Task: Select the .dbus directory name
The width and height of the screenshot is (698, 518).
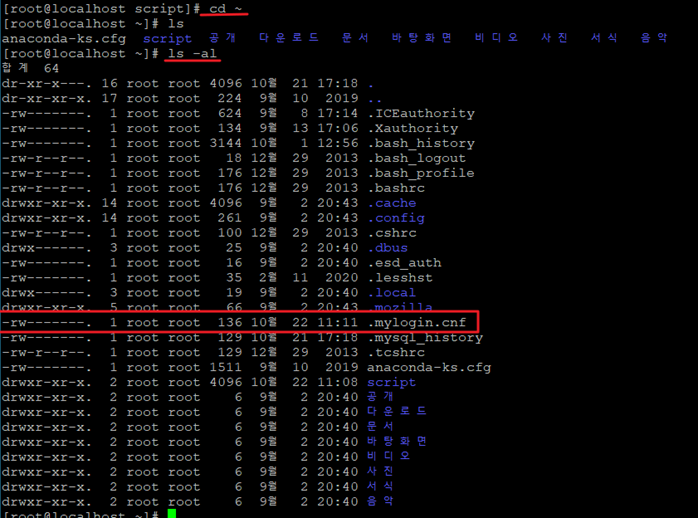Action: 388,248
